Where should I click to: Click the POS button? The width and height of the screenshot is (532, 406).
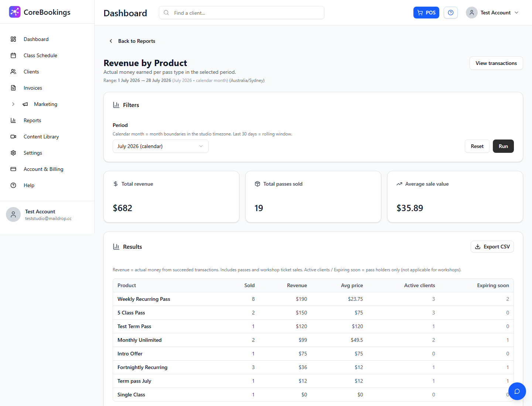(426, 13)
